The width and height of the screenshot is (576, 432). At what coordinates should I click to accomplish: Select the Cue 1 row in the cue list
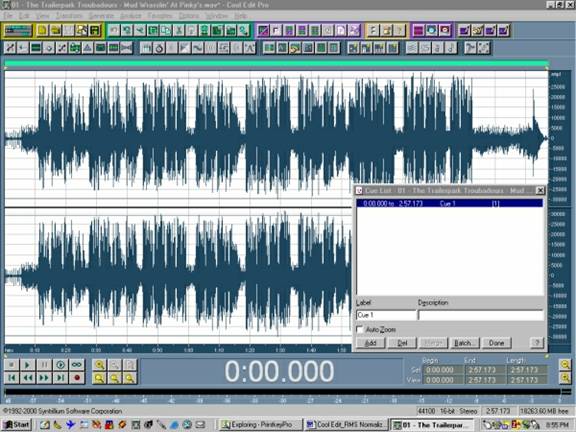tap(450, 203)
